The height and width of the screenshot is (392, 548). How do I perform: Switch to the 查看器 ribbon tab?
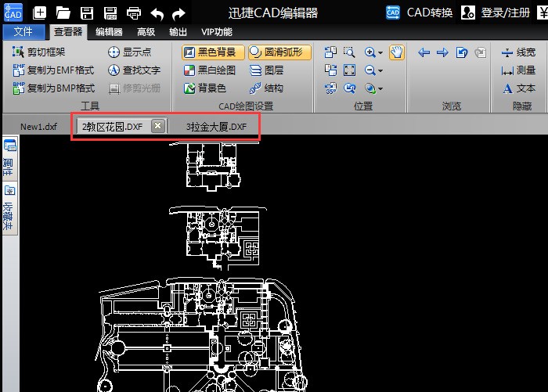tap(68, 32)
